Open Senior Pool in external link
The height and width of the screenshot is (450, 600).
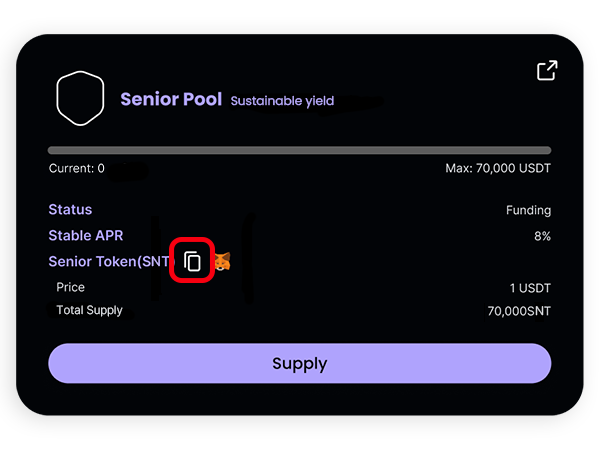coord(546,71)
